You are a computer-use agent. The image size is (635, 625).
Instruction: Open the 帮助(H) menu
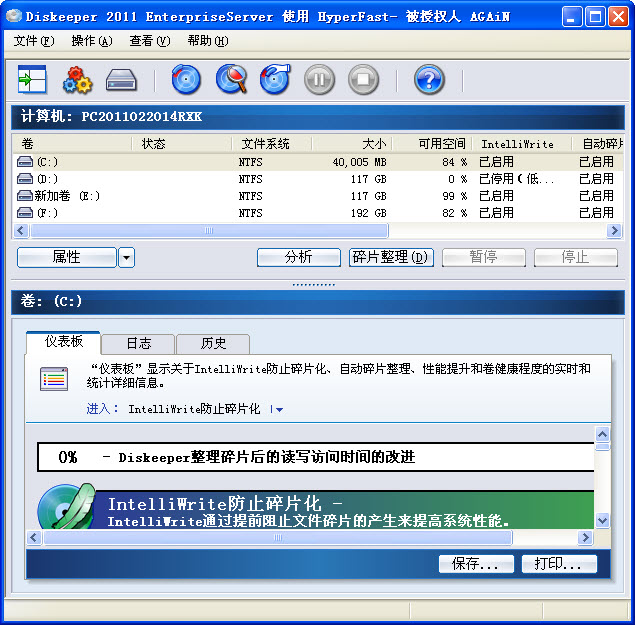click(x=208, y=41)
